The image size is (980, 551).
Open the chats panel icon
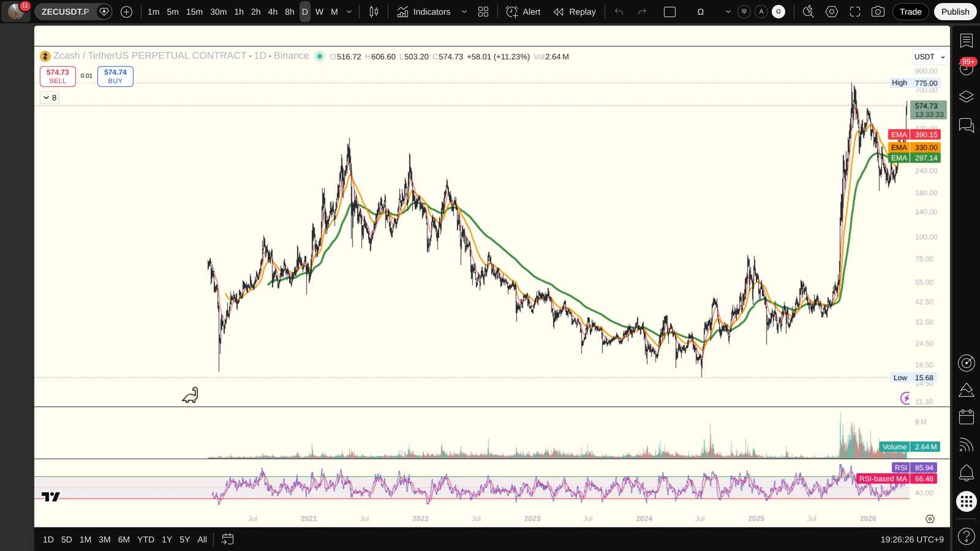(x=966, y=126)
